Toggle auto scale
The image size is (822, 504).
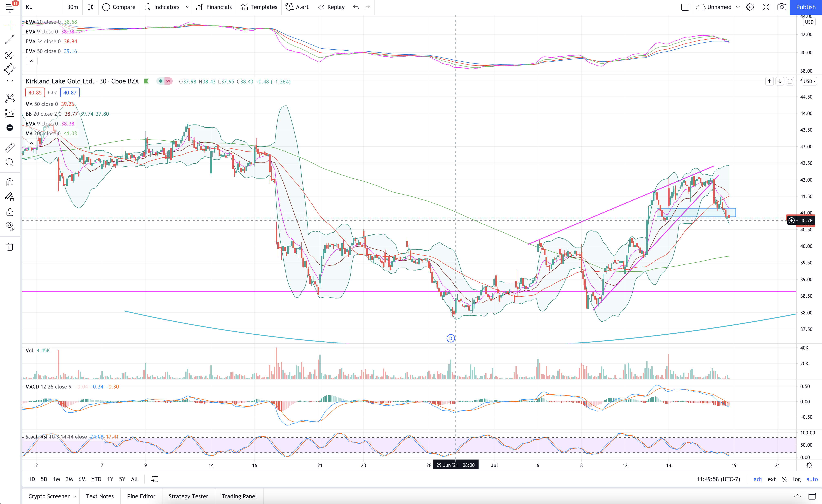[812, 479]
